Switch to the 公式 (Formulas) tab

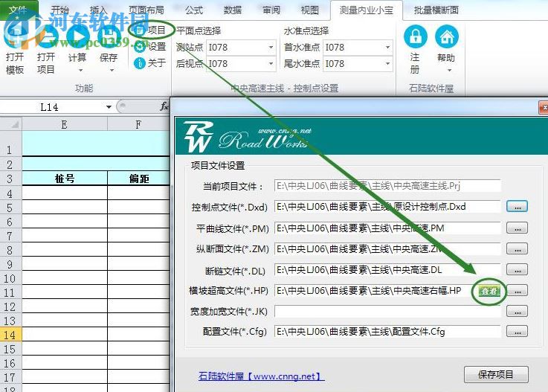[x=194, y=10]
